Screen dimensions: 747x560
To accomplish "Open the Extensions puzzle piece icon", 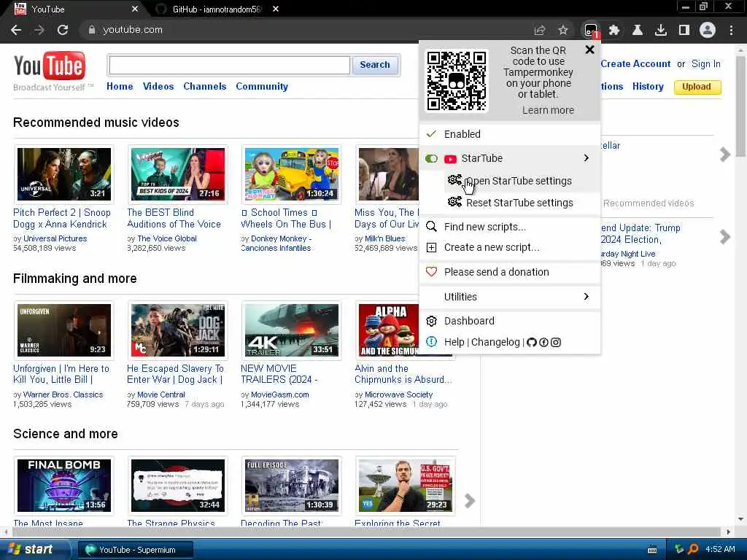I will [614, 30].
